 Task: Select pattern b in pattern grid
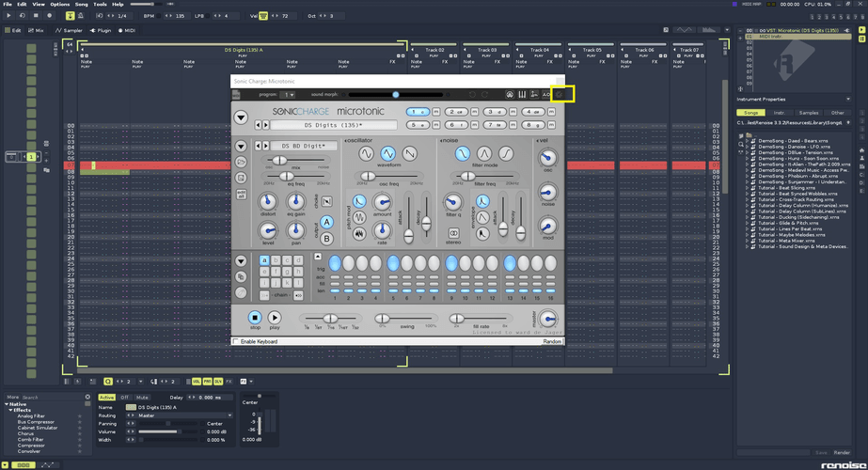[276, 259]
